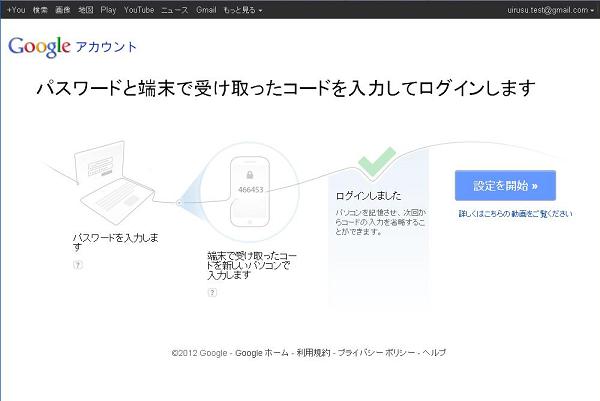This screenshot has height=401, width=600.
Task: Expand the もっと見る dropdown menu
Action: coord(243,10)
